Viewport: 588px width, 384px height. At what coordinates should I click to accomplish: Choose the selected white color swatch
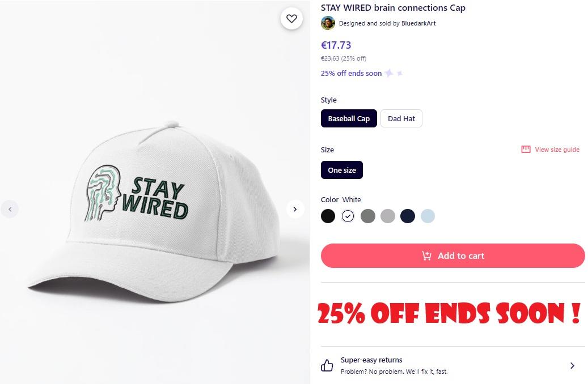(348, 216)
